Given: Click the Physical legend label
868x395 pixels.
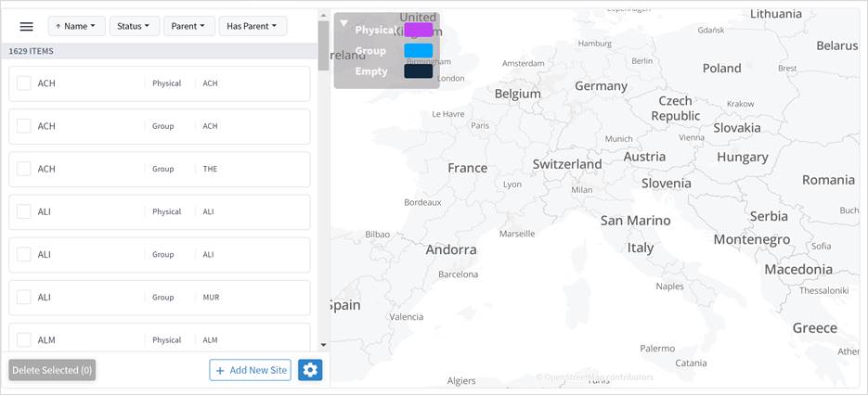Looking at the screenshot, I should click(x=375, y=30).
